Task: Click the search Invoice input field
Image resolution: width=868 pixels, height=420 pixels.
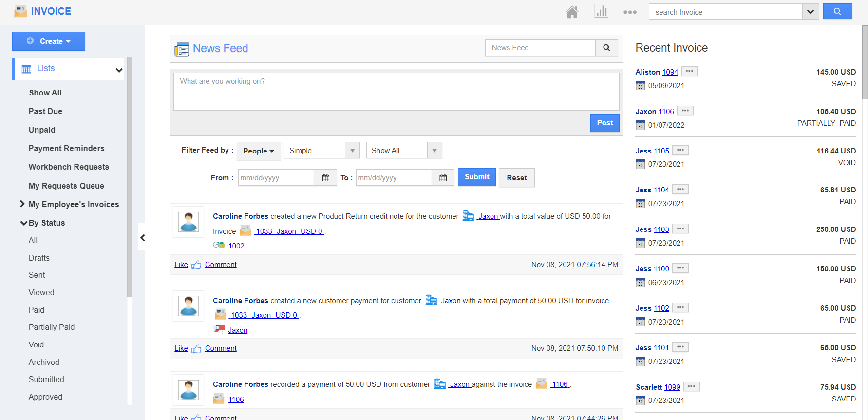Action: [726, 12]
